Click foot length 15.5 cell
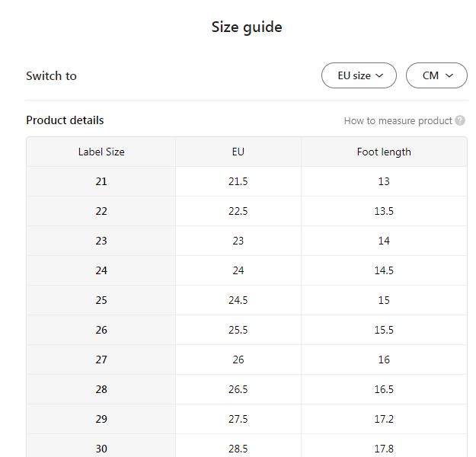The height and width of the screenshot is (457, 476). tap(384, 330)
